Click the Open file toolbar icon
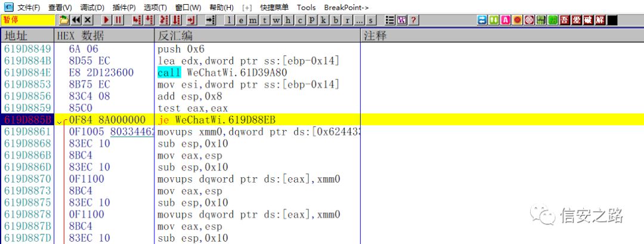Image resolution: width=644 pixels, height=244 pixels. pyautogui.click(x=64, y=20)
